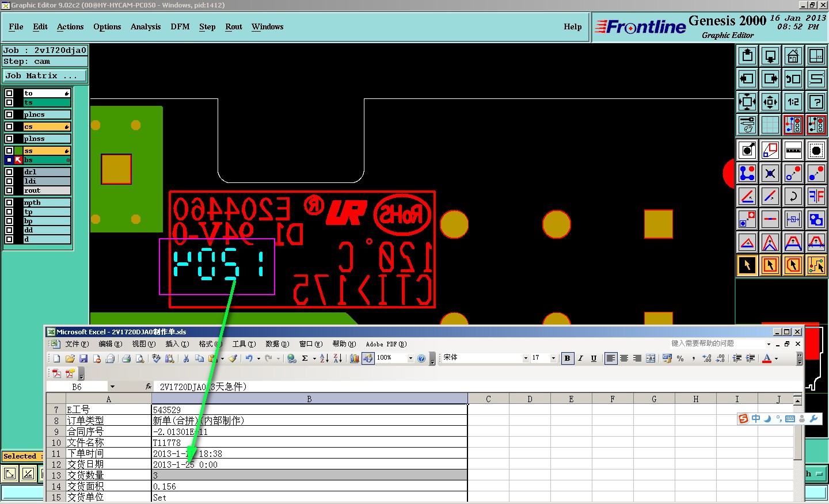Select the black arrow selection tool

[x=747, y=266]
